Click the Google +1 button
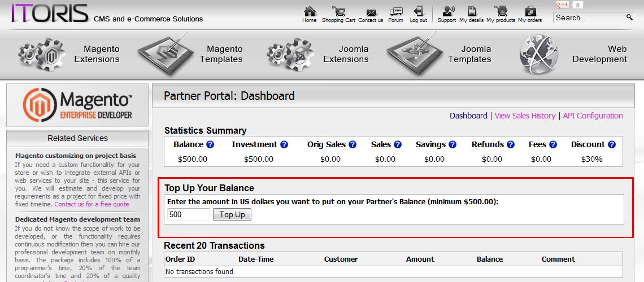 (x=562, y=5)
